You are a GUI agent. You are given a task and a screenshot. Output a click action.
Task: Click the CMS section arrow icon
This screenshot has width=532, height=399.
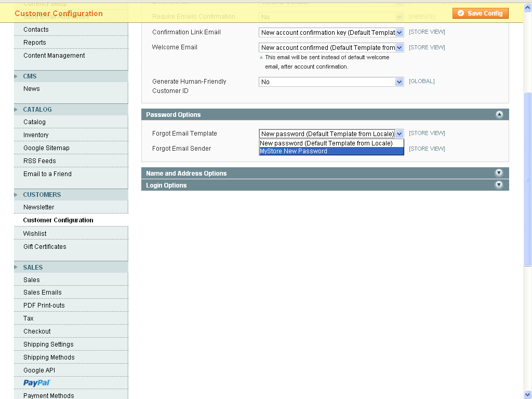pyautogui.click(x=17, y=76)
